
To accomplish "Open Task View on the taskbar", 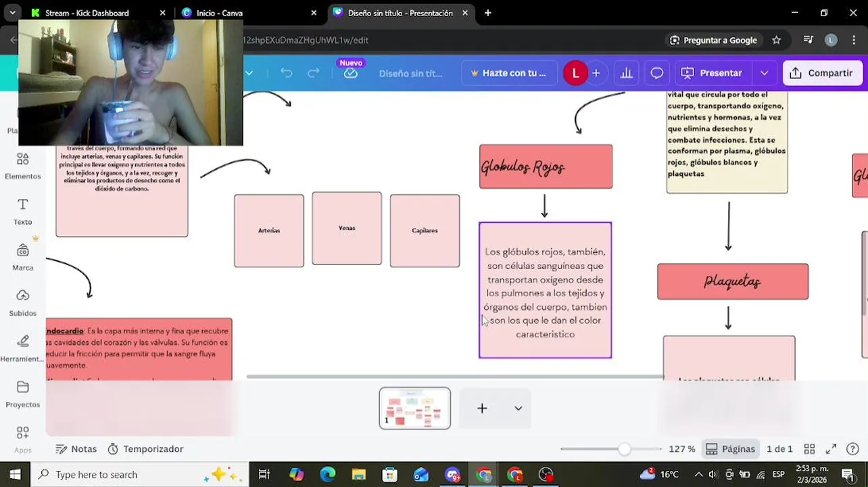I will point(264,474).
